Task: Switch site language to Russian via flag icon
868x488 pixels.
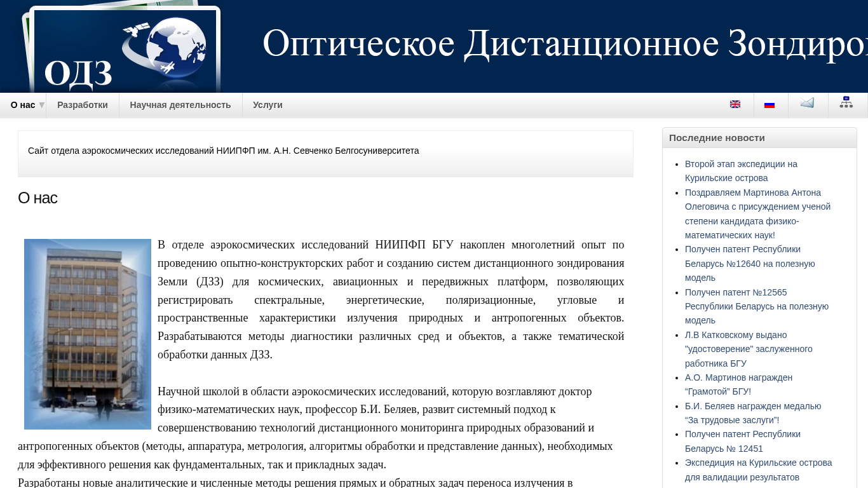Action: tap(770, 105)
